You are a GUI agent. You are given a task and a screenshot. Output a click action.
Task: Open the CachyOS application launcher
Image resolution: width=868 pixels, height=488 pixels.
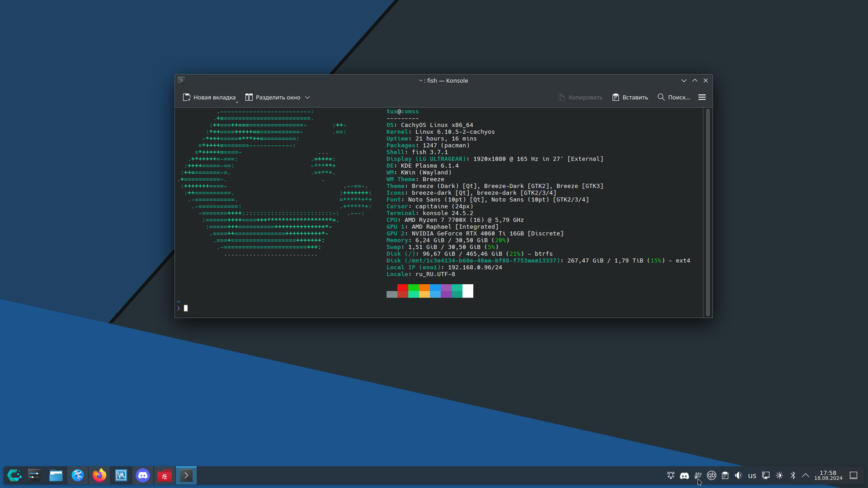pos(14,475)
